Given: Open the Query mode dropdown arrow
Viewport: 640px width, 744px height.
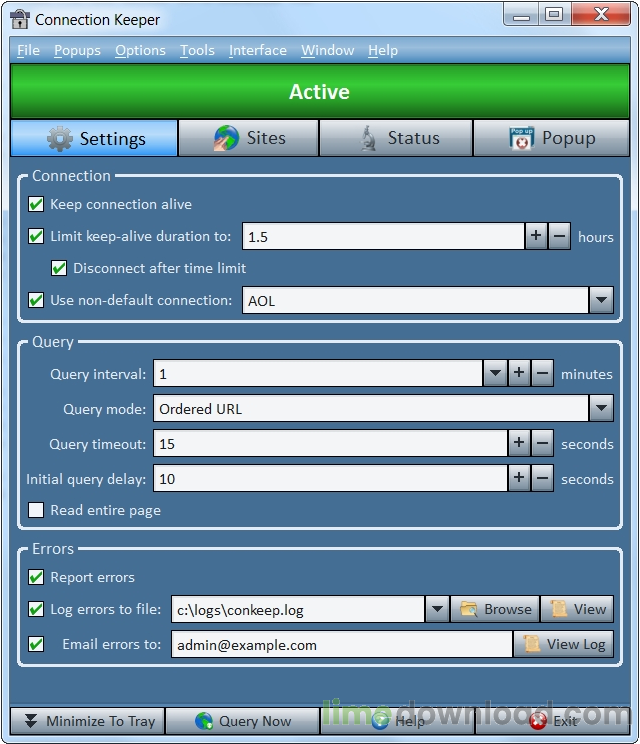Looking at the screenshot, I should [x=601, y=408].
